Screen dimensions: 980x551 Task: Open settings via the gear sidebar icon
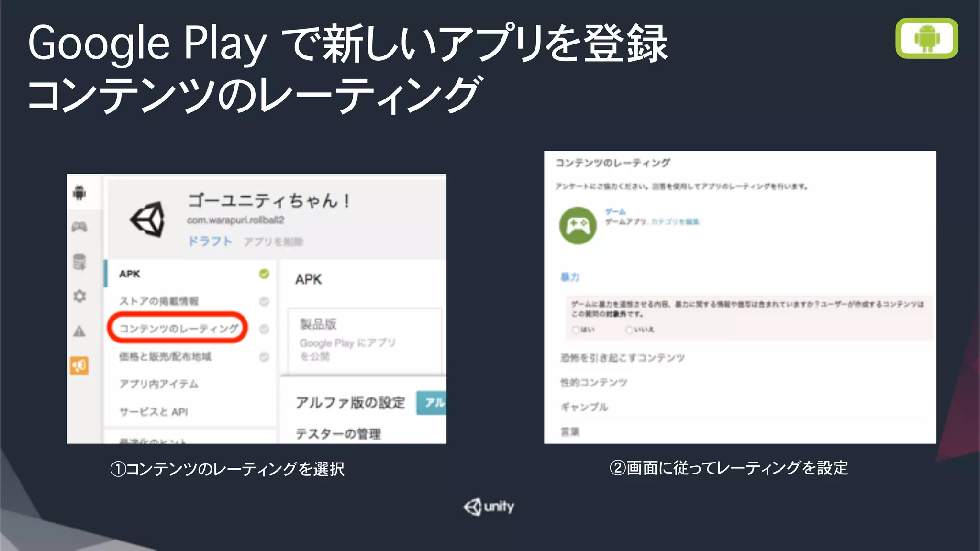pos(79,296)
